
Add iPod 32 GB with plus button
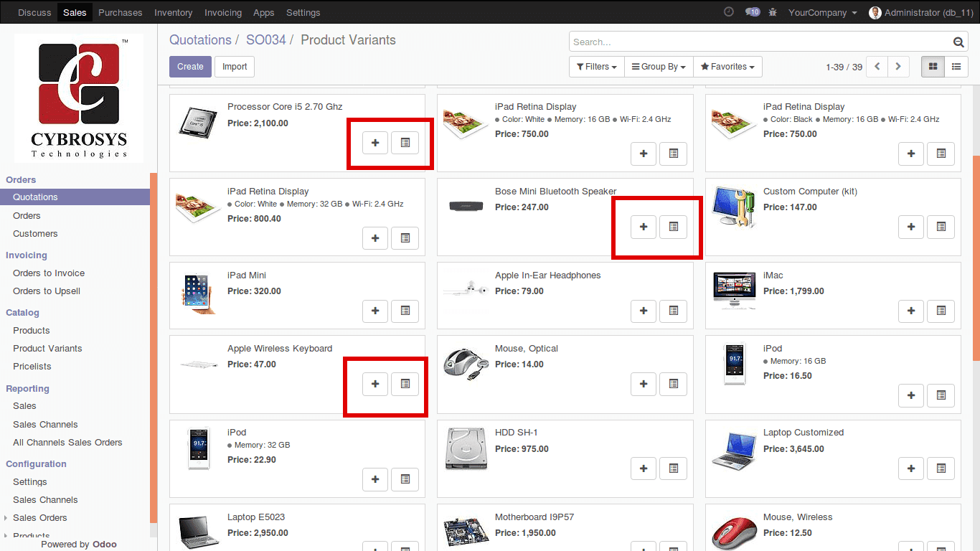(x=375, y=479)
